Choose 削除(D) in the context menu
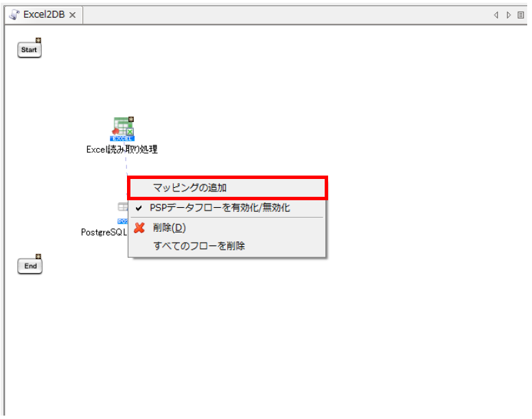The width and height of the screenshot is (532, 419). 169,228
